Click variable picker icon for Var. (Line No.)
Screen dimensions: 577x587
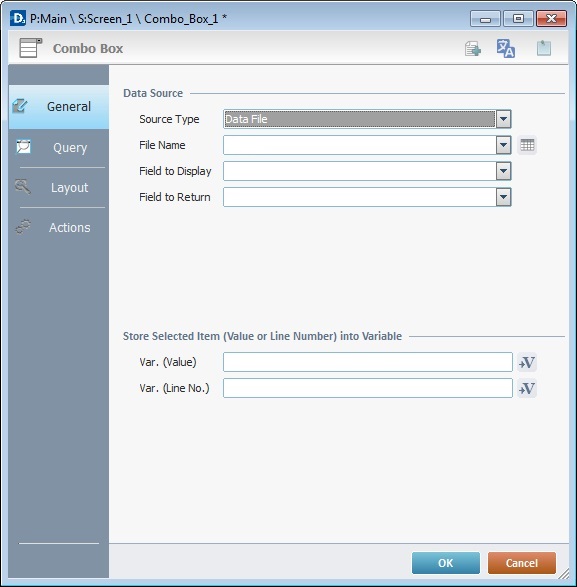click(x=527, y=388)
